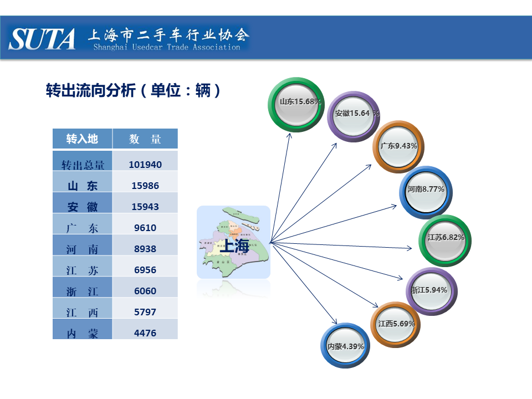Select the 内蒙4.39% blue circle
532x399 pixels.
(x=345, y=346)
